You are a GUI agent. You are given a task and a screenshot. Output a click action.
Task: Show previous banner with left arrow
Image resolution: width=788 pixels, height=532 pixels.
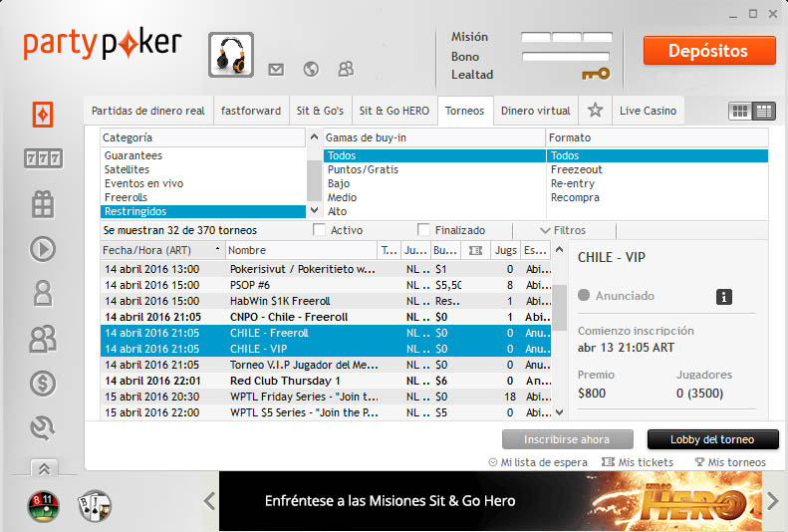click(x=209, y=501)
